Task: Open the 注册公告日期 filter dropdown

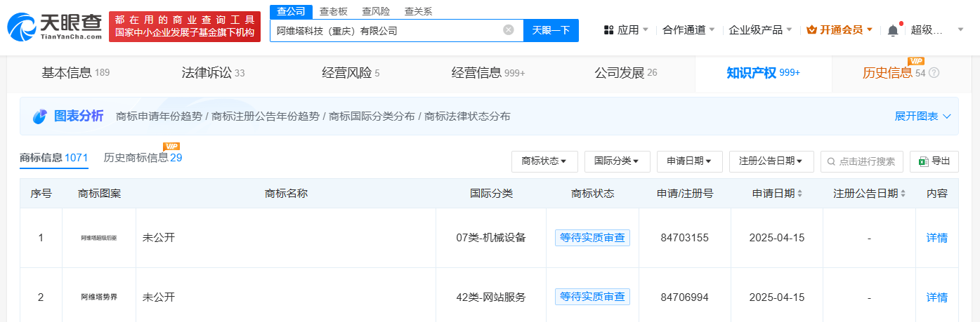Action: coord(771,161)
